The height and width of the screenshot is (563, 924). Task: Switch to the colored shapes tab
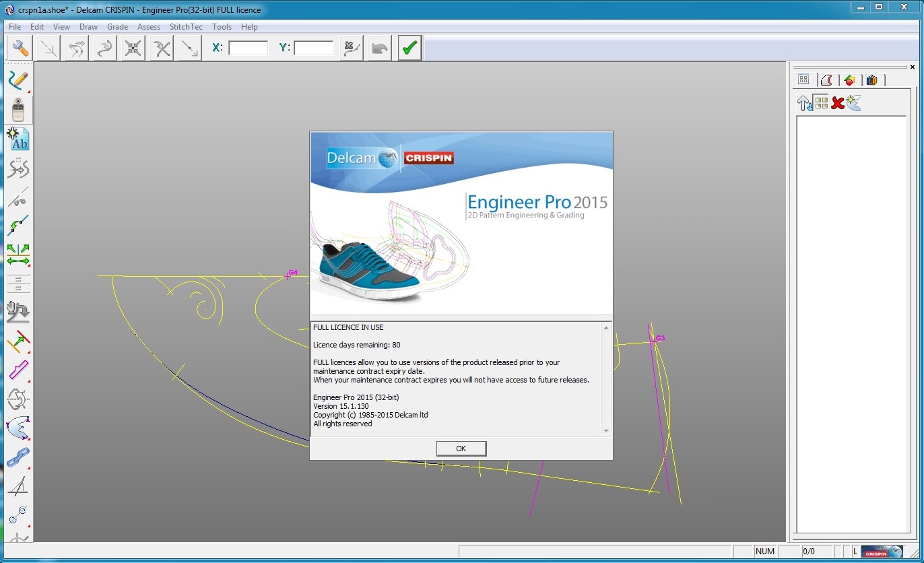(x=849, y=79)
